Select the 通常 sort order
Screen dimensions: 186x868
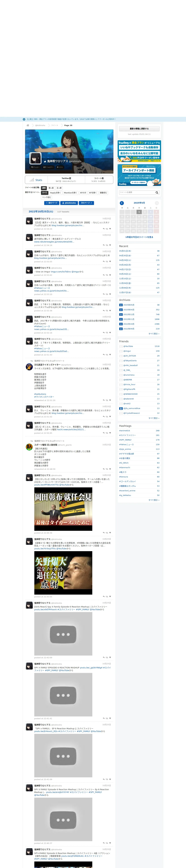(x=44, y=188)
